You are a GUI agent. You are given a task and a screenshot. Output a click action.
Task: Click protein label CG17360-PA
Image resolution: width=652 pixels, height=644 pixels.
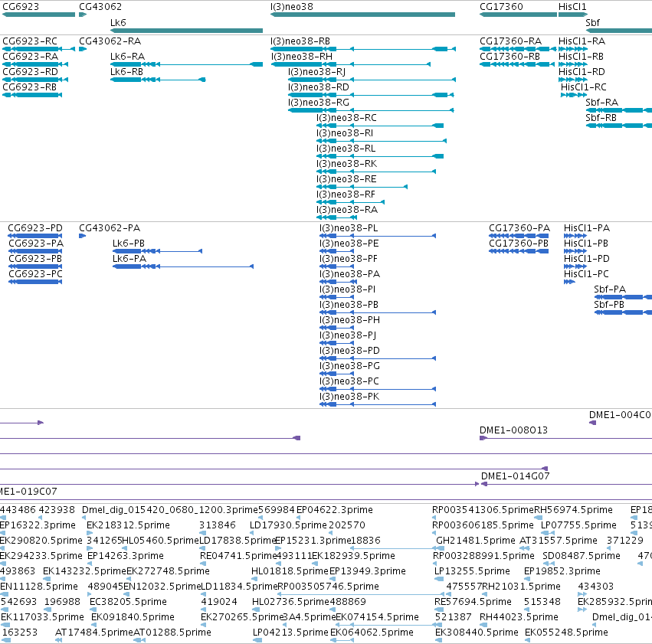coord(519,228)
